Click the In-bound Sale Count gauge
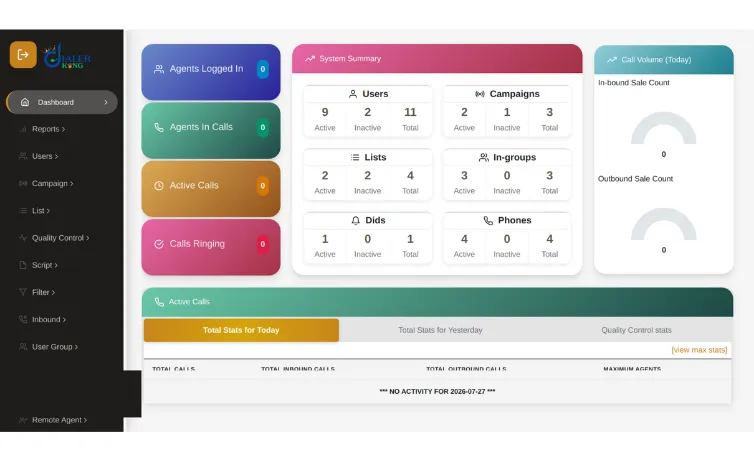The image size is (754, 462). [x=664, y=128]
